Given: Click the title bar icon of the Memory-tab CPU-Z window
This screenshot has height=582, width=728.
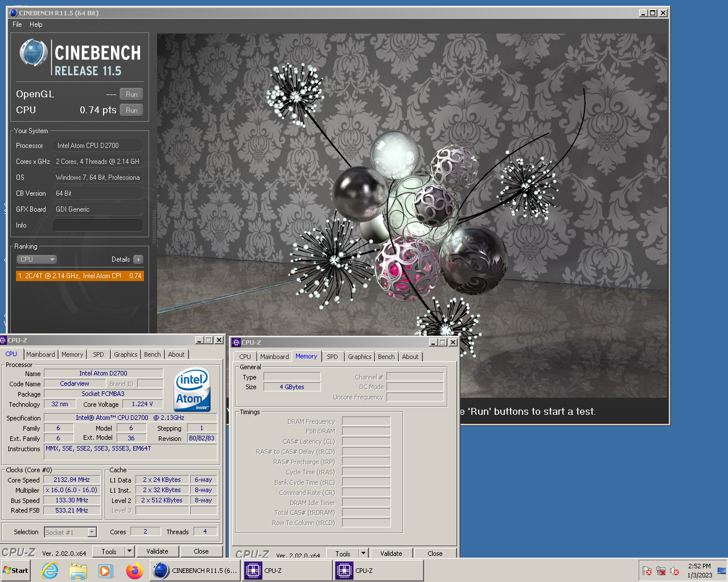Looking at the screenshot, I should coord(236,342).
